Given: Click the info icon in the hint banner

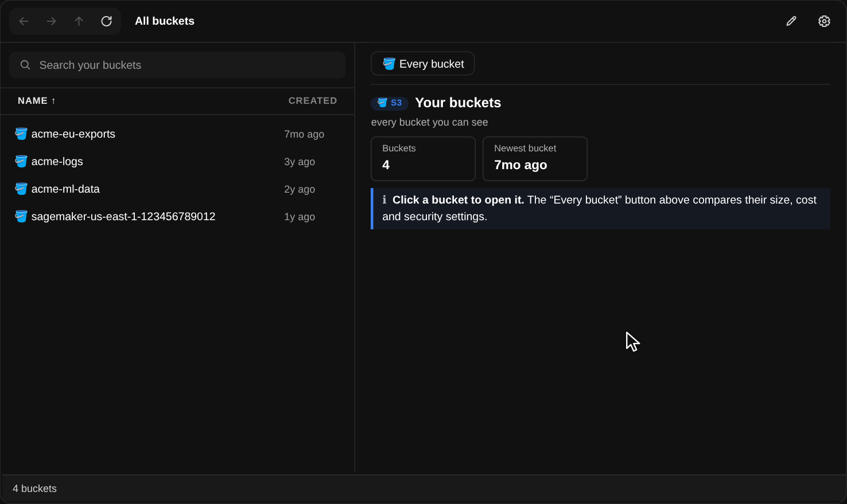Looking at the screenshot, I should pos(384,200).
